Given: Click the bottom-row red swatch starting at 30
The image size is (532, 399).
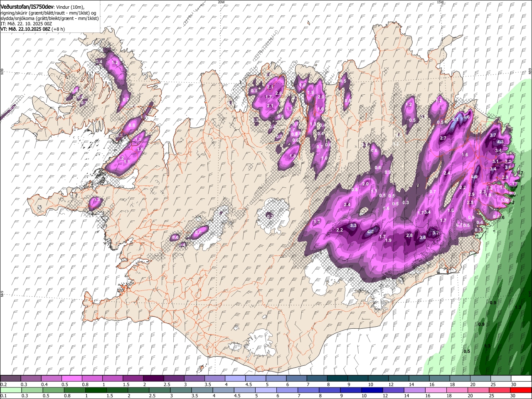Looking at the screenshot, I should (521, 390).
